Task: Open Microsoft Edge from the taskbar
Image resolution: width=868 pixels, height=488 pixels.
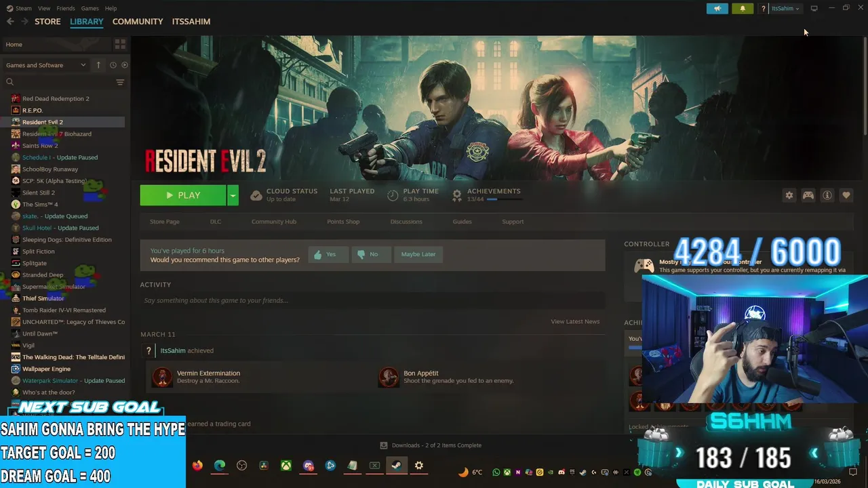Action: 220,466
